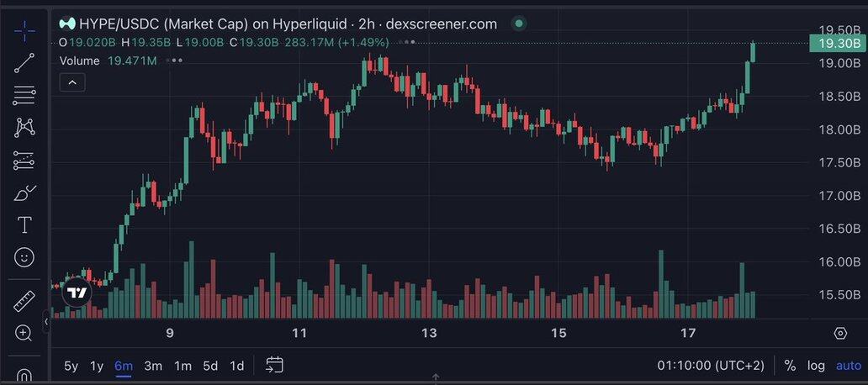Viewport: 868px width, 385px height.
Task: Switch to 5d time range
Action: tap(210, 366)
